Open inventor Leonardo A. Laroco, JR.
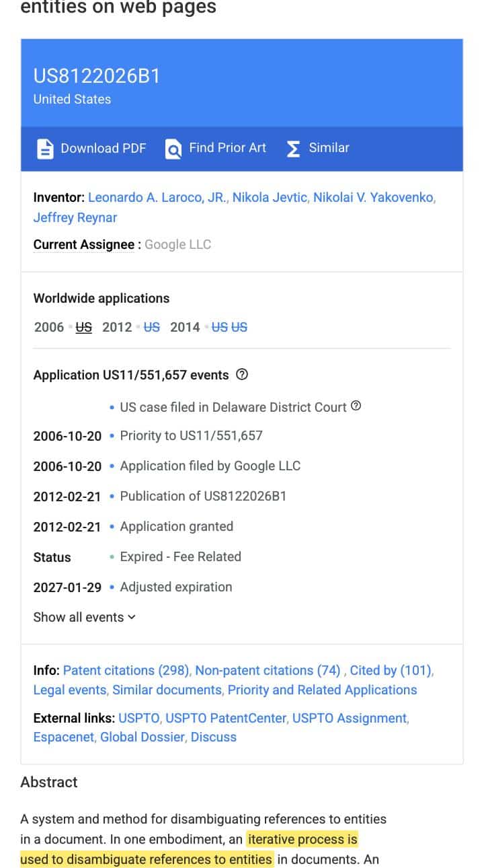 coord(157,198)
